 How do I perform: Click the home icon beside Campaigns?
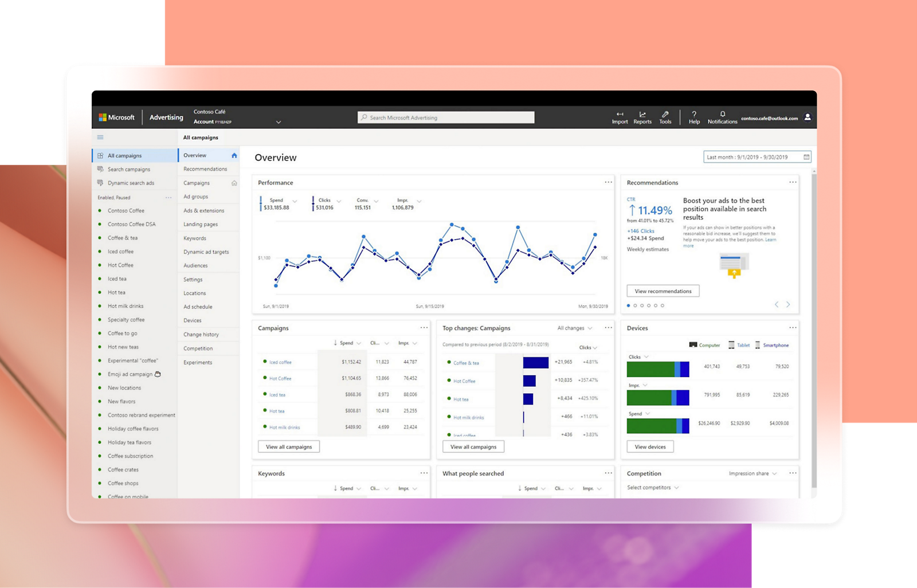pyautogui.click(x=234, y=183)
